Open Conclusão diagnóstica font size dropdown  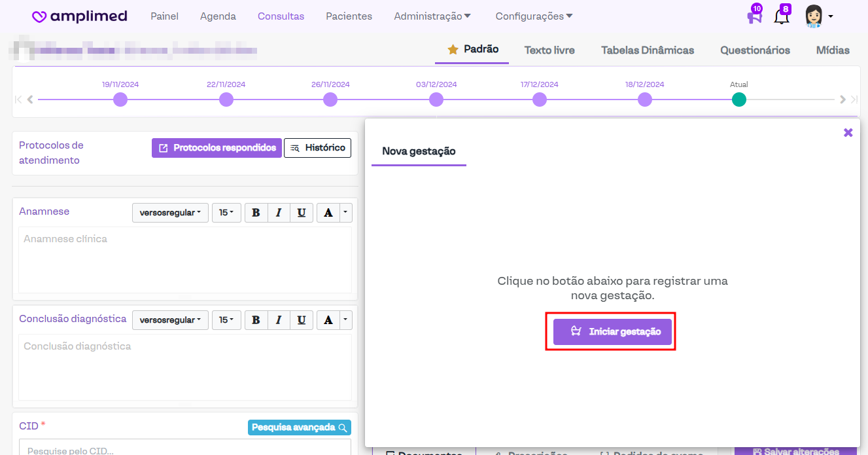(x=226, y=320)
